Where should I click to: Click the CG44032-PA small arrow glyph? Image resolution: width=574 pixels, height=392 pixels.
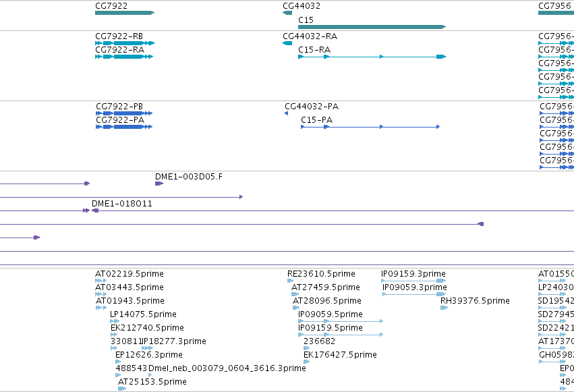[x=286, y=113]
